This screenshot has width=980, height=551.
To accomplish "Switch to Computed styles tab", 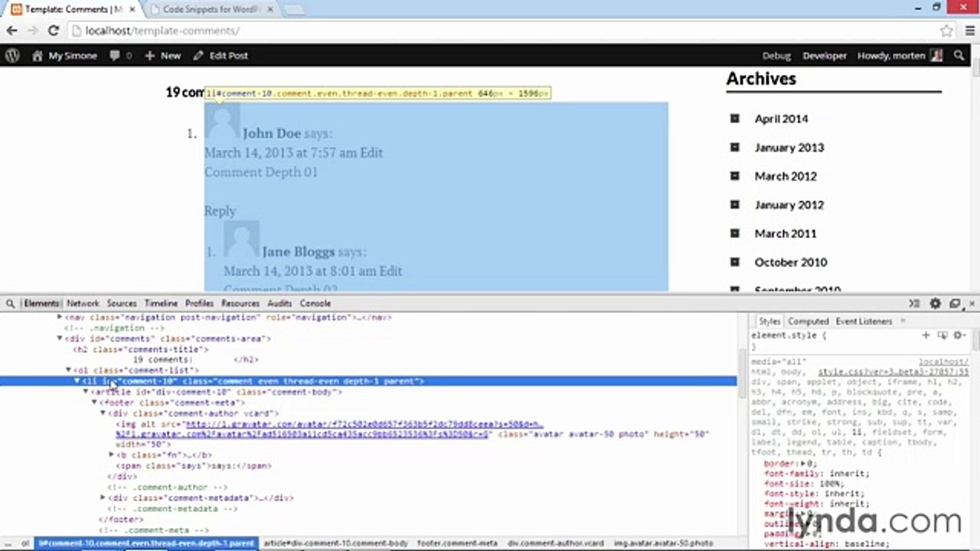I will click(808, 321).
